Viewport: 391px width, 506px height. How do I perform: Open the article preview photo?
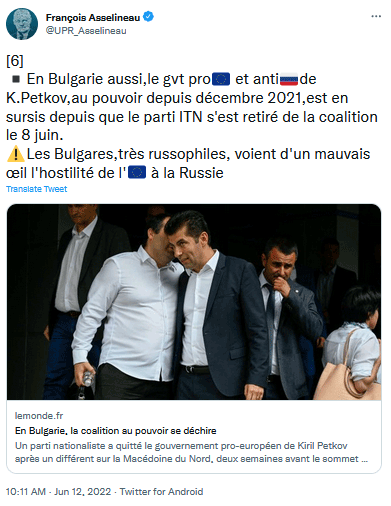coord(194,302)
